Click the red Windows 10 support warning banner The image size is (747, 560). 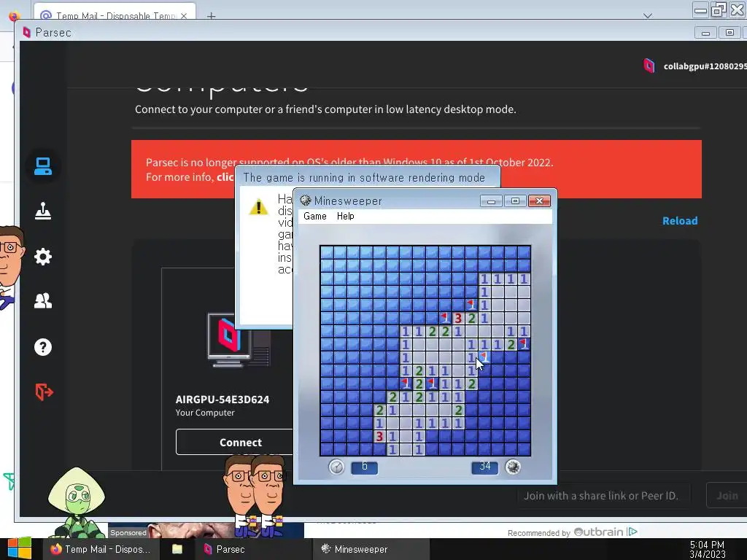(x=416, y=169)
